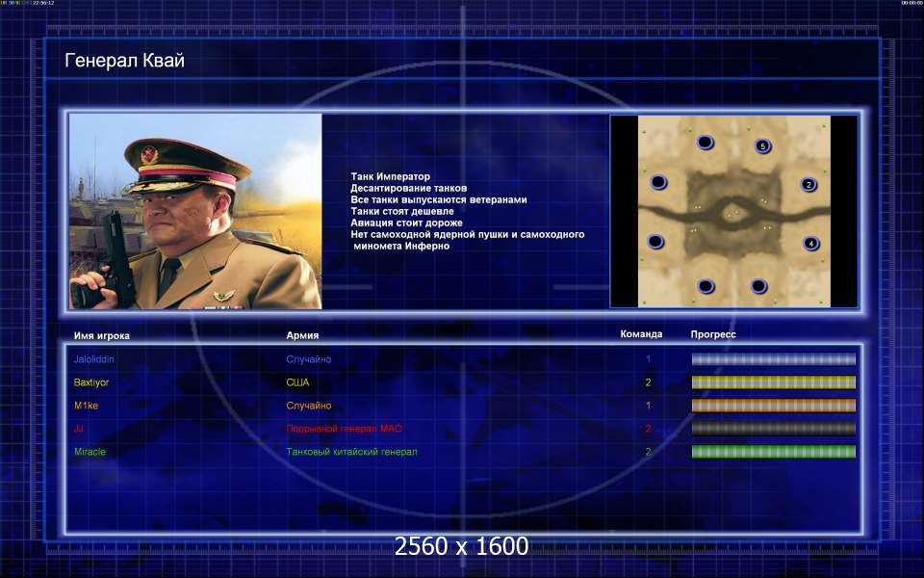
Task: Click the desert map preview center
Action: [x=734, y=211]
